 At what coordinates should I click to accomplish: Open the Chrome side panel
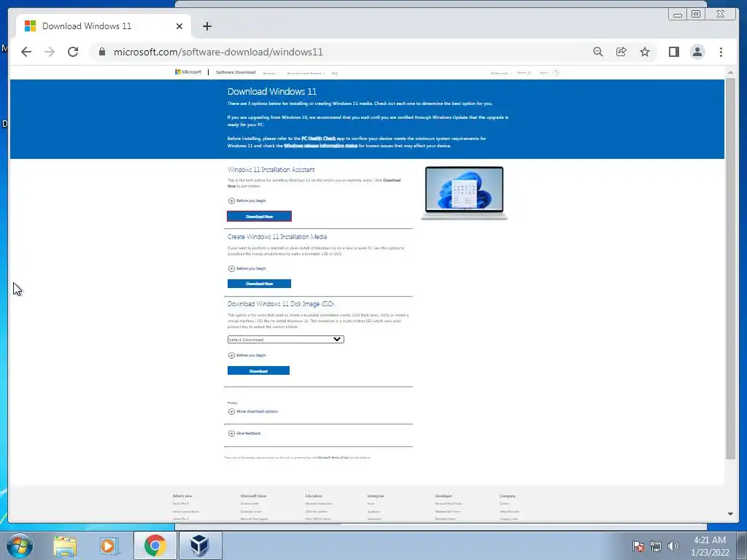coord(673,52)
